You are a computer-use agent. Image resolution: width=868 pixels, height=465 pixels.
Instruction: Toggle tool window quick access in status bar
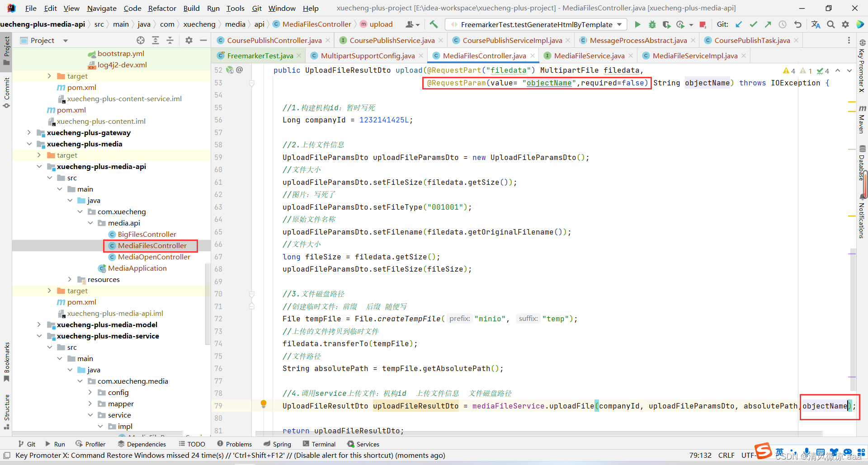tap(7, 455)
